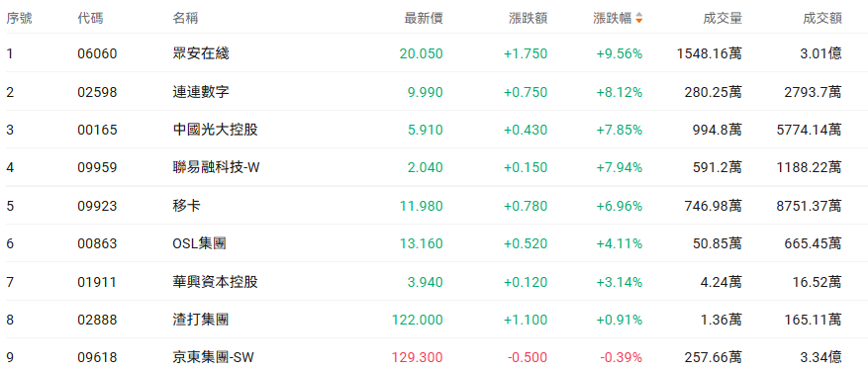Open 中國光大控股 stock details
The image size is (868, 373).
216,130
